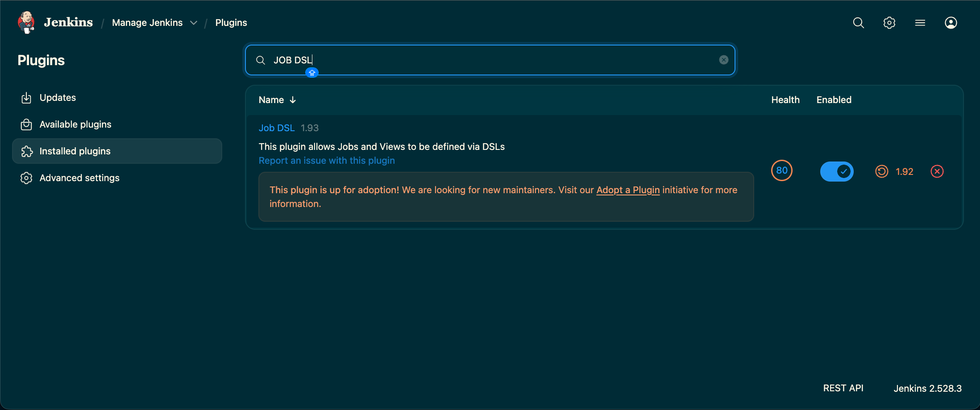Toggle the Name column sort order

[277, 100]
